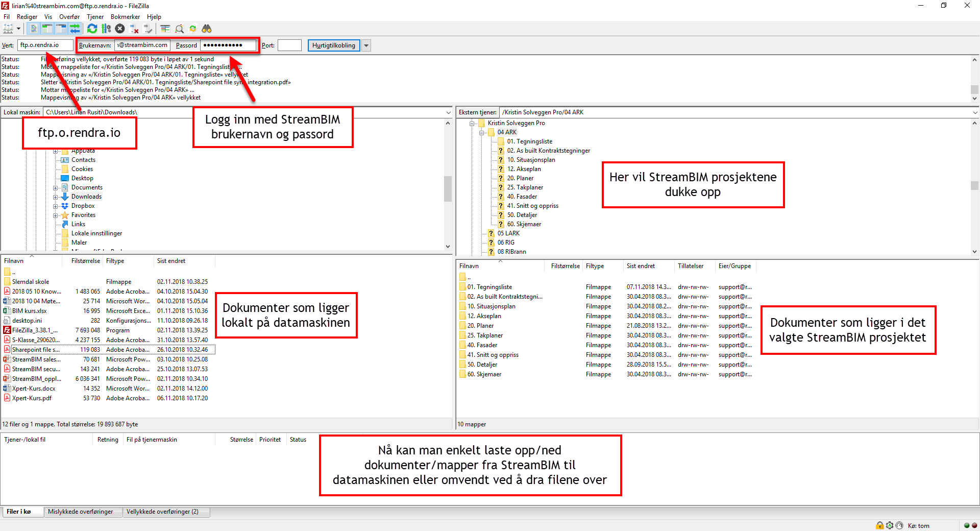Expand the Documents folder in local tree
The image size is (980, 531).
[56, 188]
